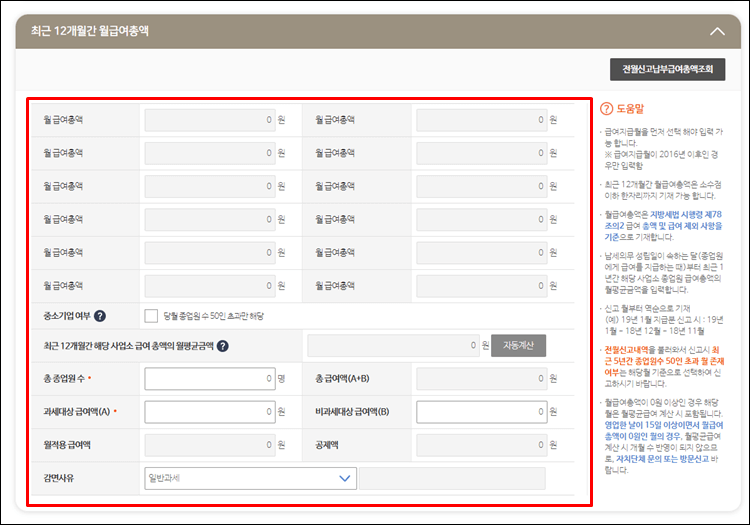Click the 공제액 amount field
This screenshot has width=750, height=525.
click(482, 445)
